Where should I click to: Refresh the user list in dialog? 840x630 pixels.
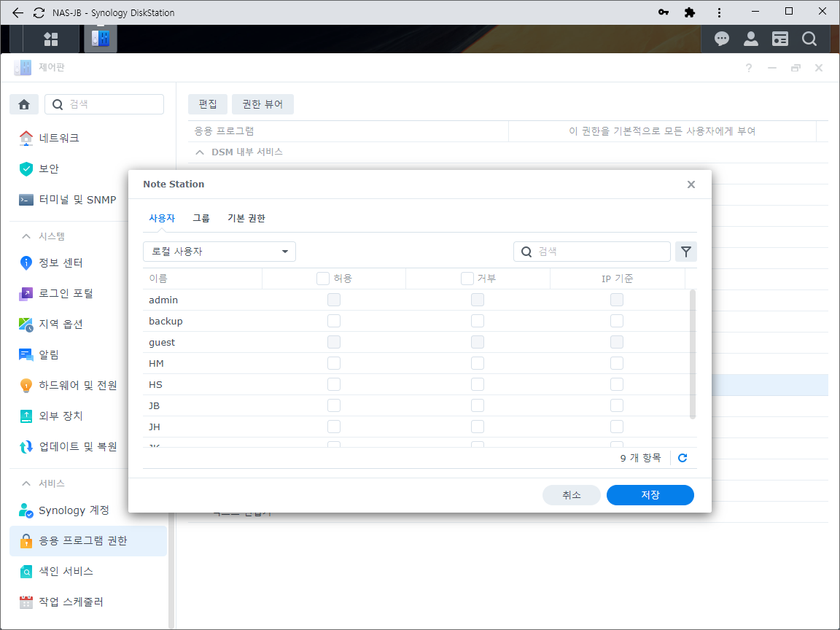[x=682, y=458]
